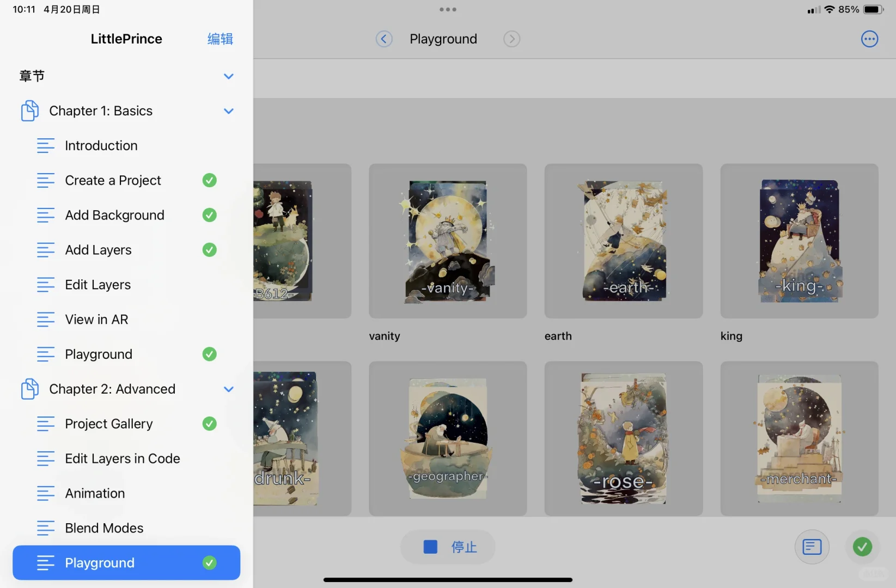This screenshot has width=896, height=588.
Task: Click the View in AR page icon
Action: point(46,320)
